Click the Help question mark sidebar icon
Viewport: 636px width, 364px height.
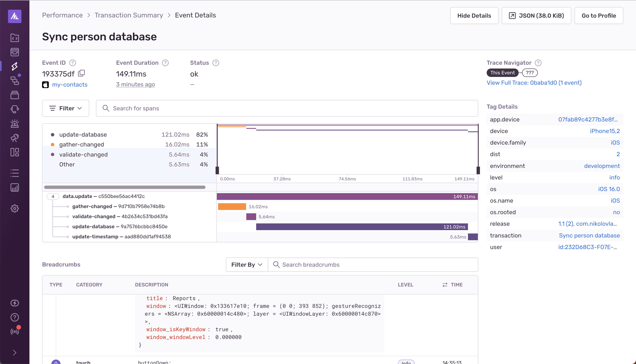click(x=15, y=317)
